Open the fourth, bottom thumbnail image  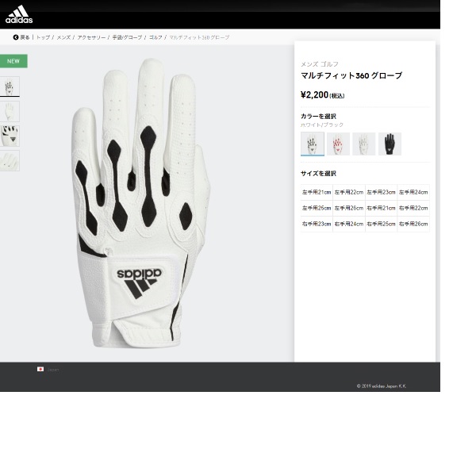pos(10,160)
